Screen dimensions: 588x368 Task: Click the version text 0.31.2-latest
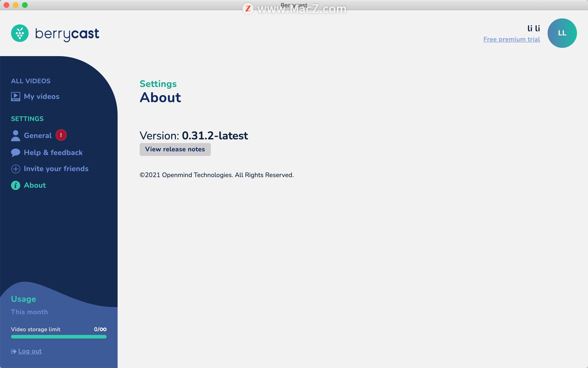[x=215, y=136]
